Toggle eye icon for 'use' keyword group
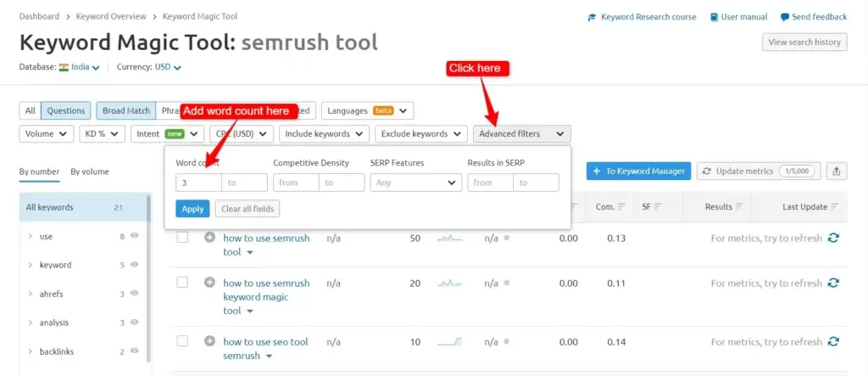This screenshot has height=376, width=868. click(x=134, y=236)
